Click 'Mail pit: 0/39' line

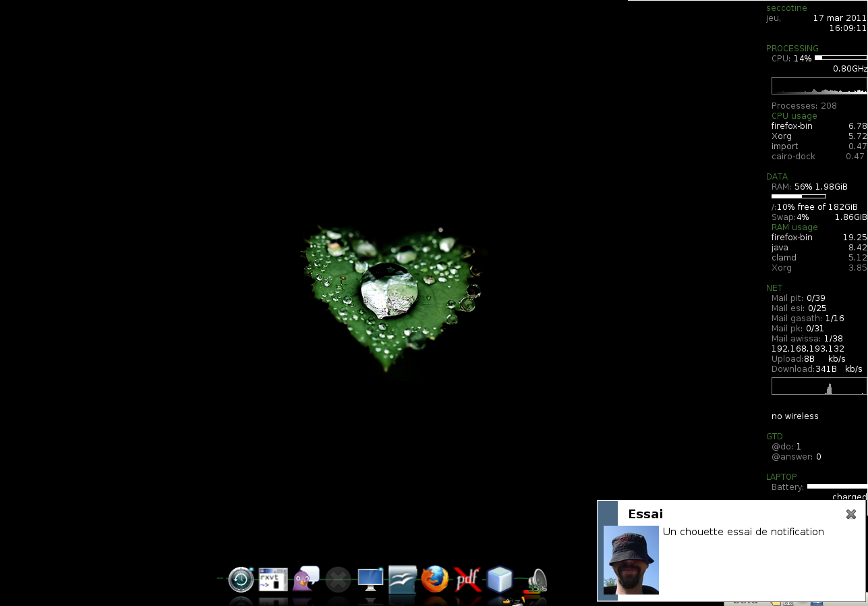pyautogui.click(x=799, y=298)
